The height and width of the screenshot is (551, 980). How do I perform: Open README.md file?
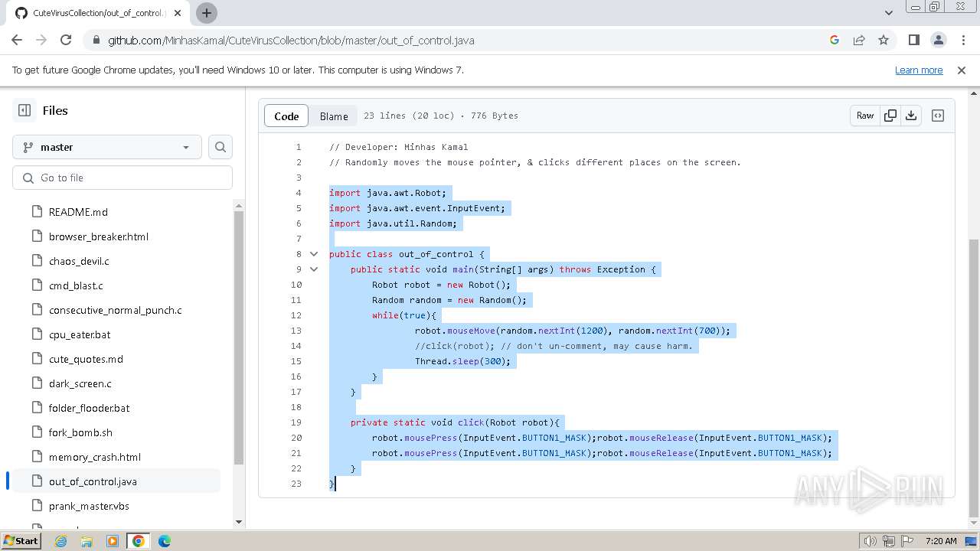coord(78,212)
